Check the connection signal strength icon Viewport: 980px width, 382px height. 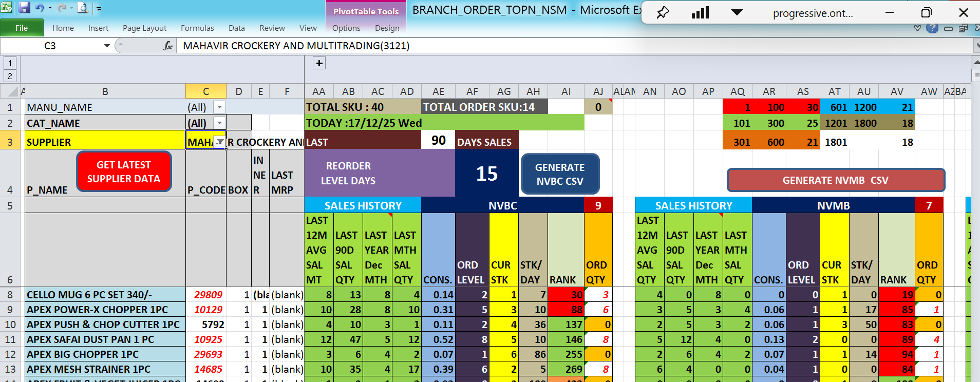coord(700,12)
